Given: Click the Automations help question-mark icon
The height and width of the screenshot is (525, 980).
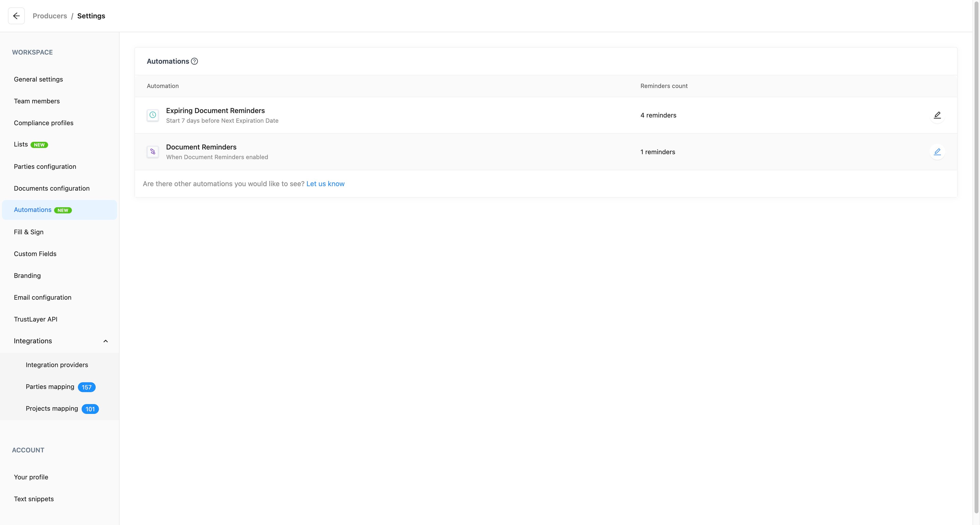Looking at the screenshot, I should [194, 61].
